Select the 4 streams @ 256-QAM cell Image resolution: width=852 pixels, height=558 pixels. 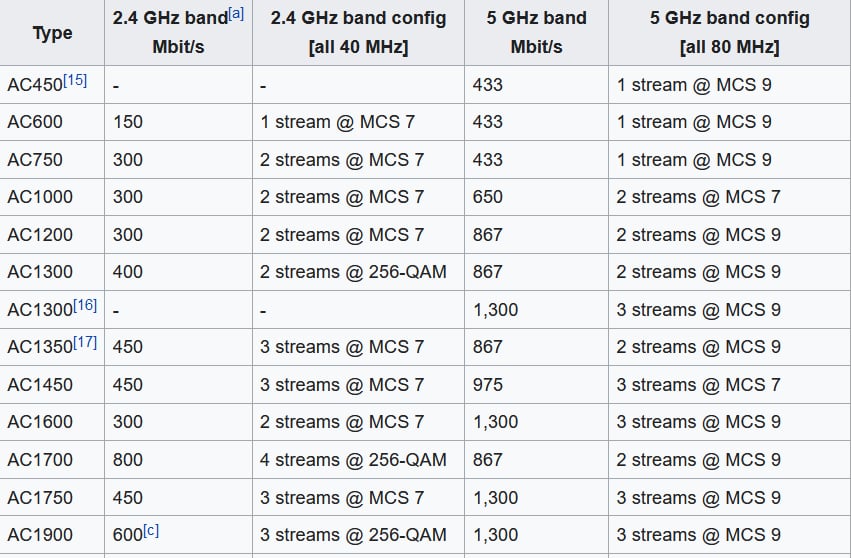click(353, 460)
